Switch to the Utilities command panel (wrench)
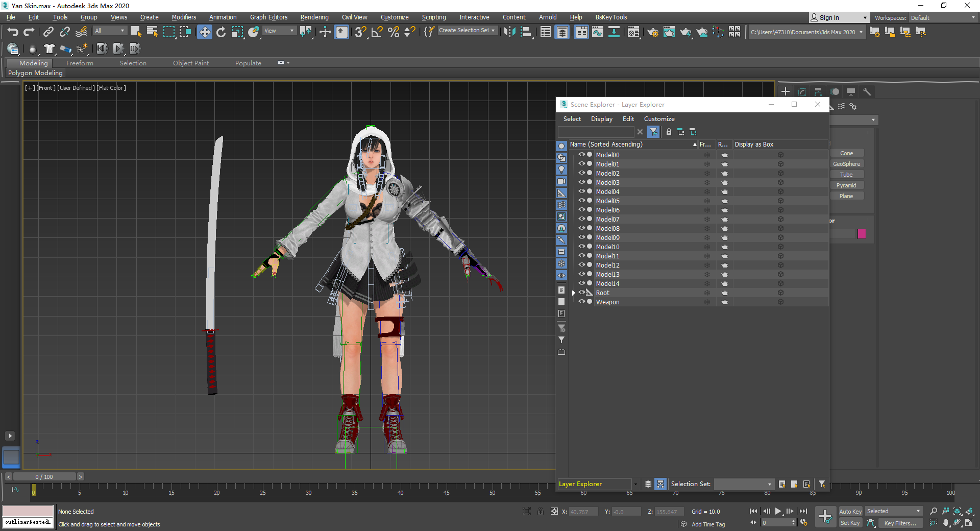 867,92
